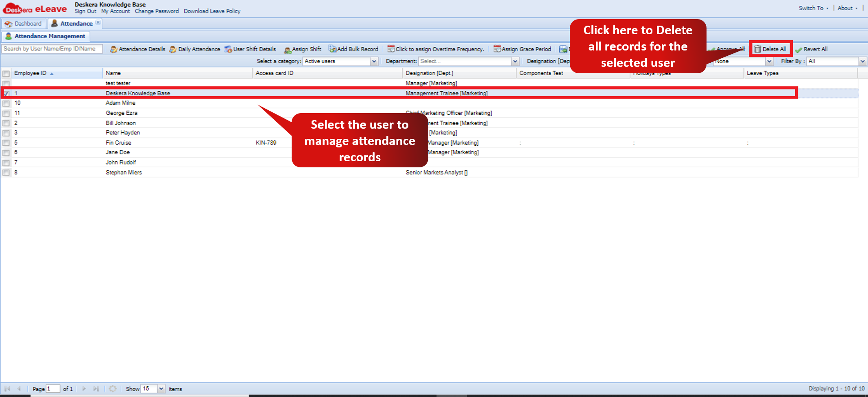Open Assign Grace Period

(522, 49)
